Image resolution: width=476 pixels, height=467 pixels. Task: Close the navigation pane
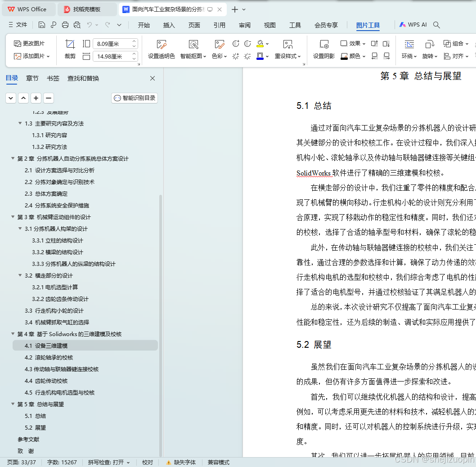153,78
